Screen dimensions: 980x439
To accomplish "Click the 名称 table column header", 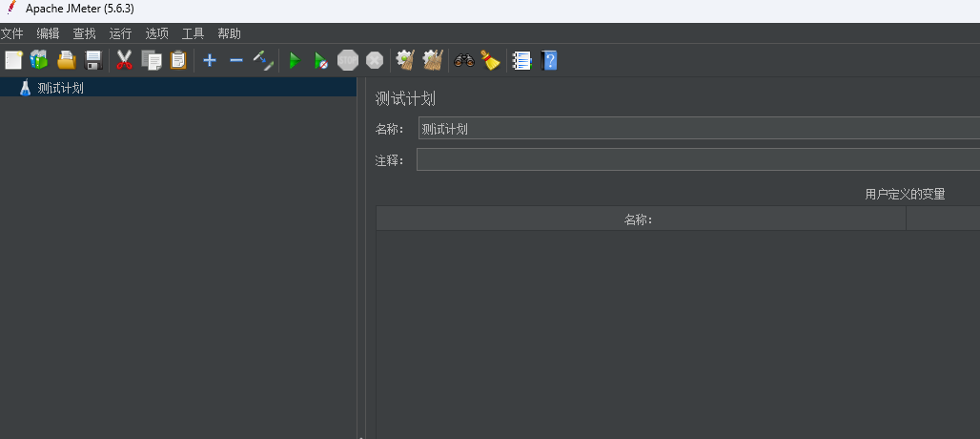I will [641, 219].
